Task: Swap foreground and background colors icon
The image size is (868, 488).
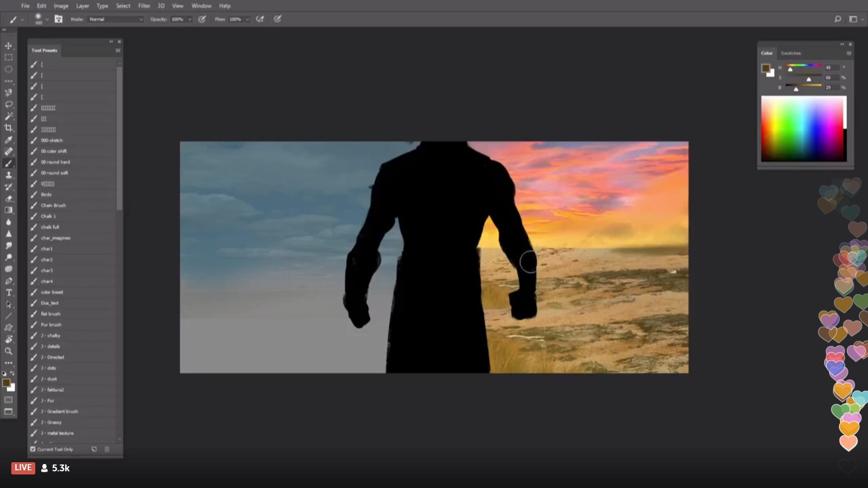Action: coord(12,373)
